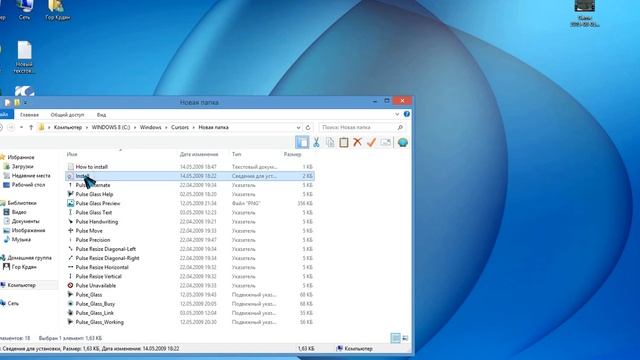Sort by the Размер column header

(292, 154)
